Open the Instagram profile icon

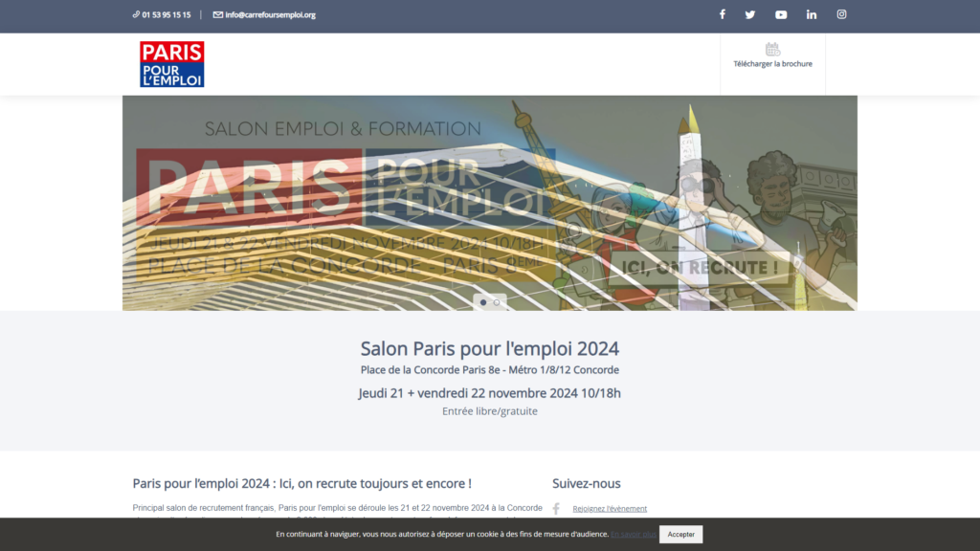pos(841,14)
